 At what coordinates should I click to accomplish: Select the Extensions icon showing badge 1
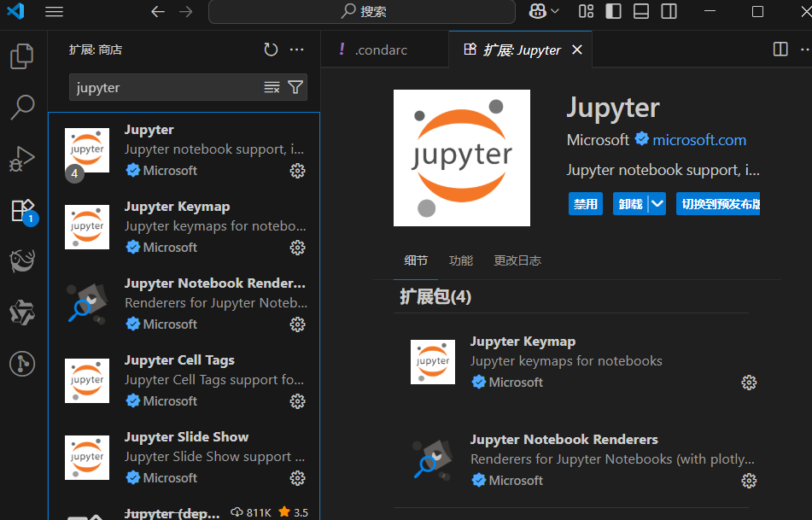pyautogui.click(x=22, y=210)
